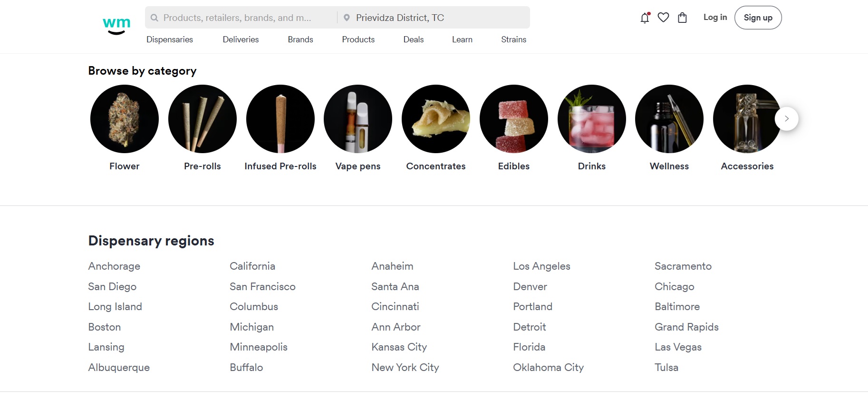Select the Drinks category thumbnail
Viewport: 868px width, 410px height.
point(591,118)
